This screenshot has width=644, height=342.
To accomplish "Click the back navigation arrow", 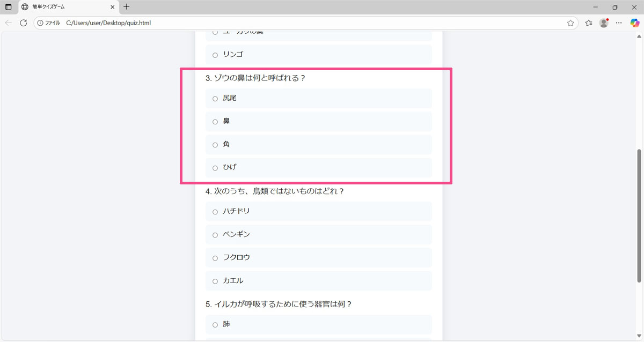I will [8, 23].
